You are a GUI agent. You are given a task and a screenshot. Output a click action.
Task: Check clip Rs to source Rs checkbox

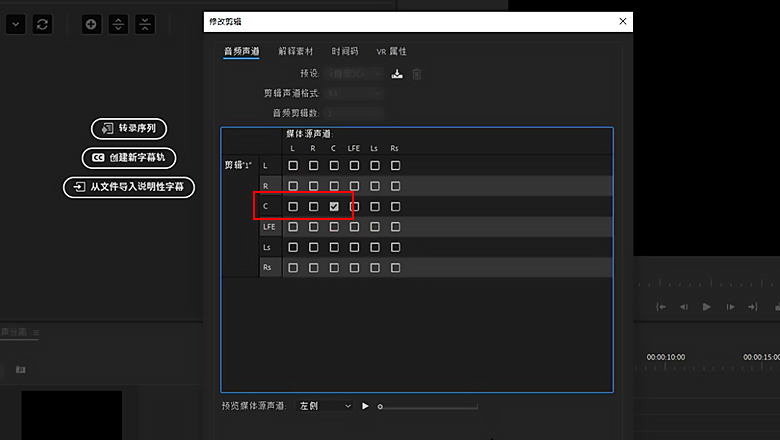(x=395, y=267)
